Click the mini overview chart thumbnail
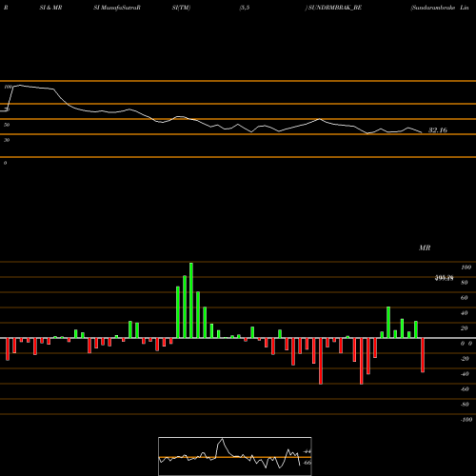 [235, 456]
